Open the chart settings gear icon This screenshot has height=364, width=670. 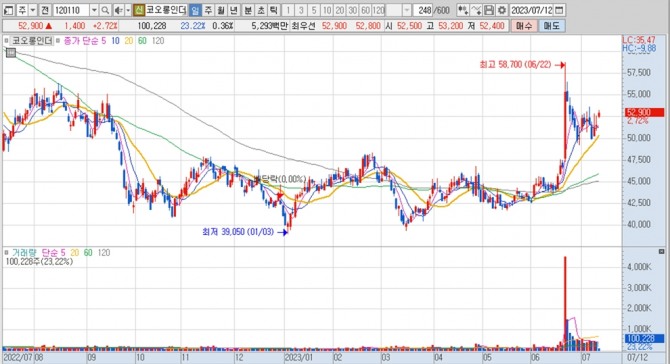(502, 10)
